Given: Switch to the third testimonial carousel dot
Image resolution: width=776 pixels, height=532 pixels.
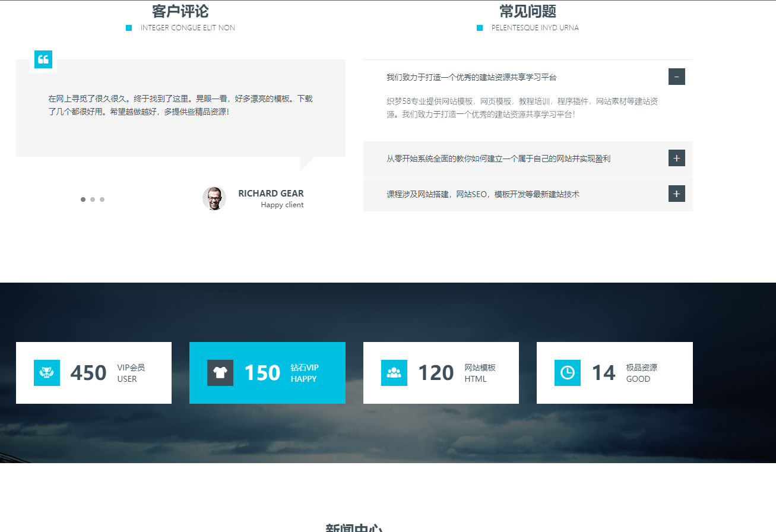Looking at the screenshot, I should 102,199.
